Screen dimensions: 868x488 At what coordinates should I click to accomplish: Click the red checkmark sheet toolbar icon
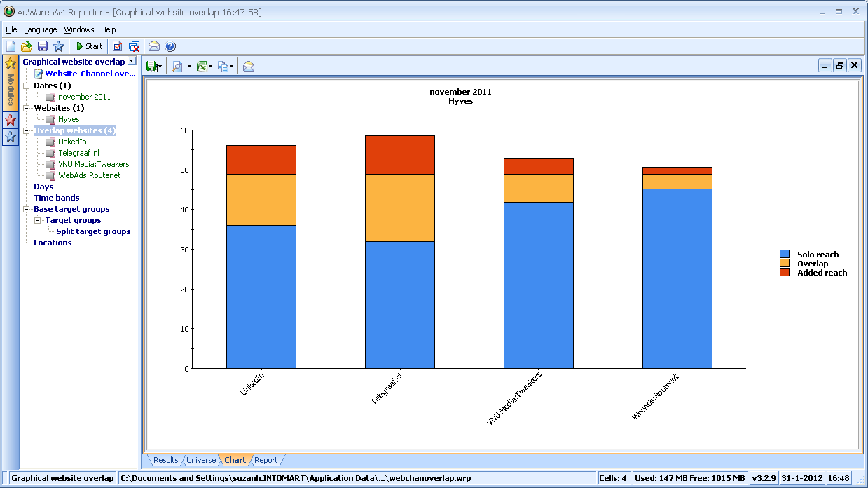pos(118,46)
